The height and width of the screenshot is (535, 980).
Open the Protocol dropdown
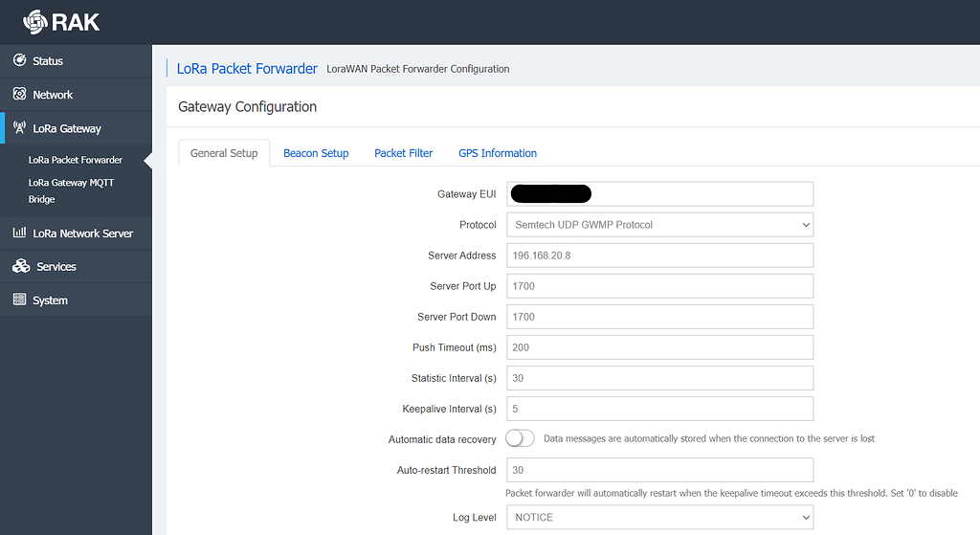659,225
